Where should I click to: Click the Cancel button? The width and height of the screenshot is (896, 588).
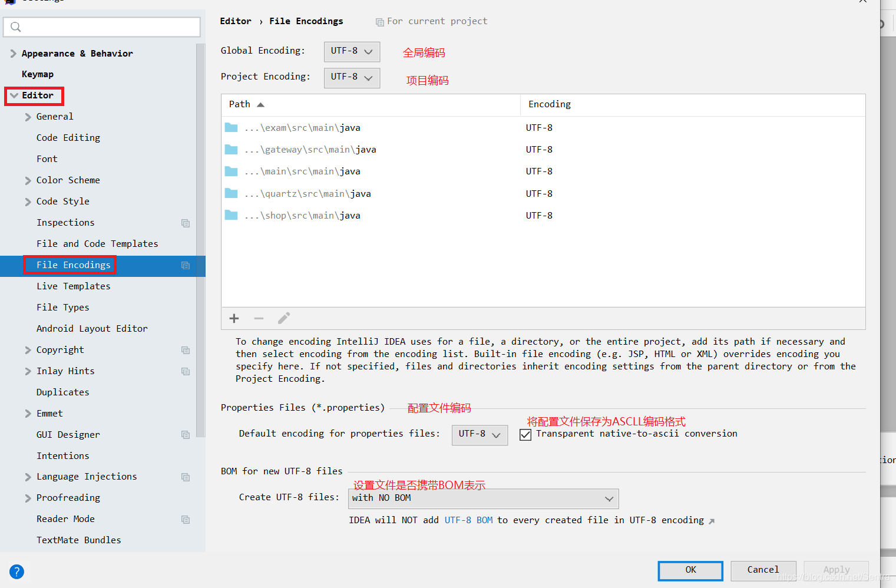763,570
